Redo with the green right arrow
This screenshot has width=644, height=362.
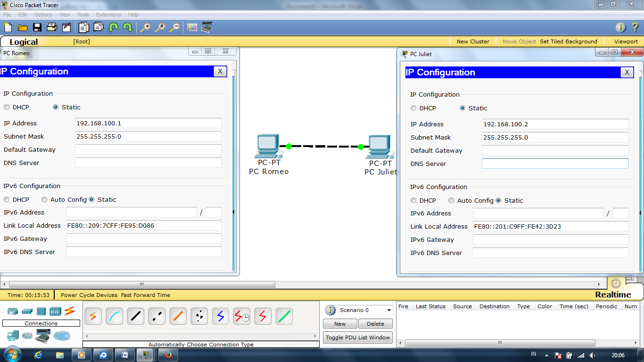pos(128,27)
